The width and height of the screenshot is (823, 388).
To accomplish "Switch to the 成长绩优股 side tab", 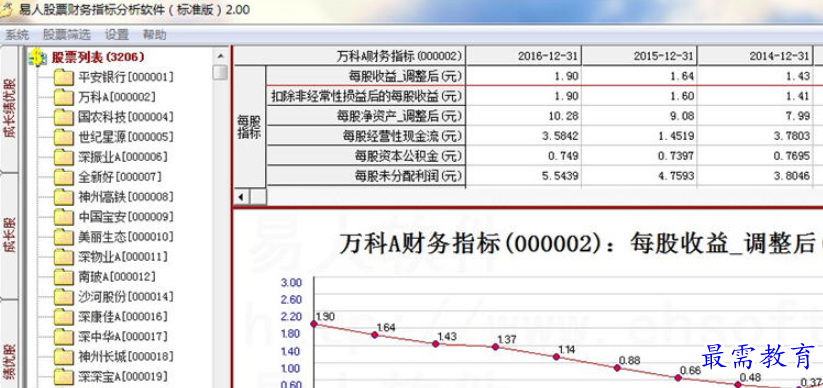I will click(x=9, y=108).
